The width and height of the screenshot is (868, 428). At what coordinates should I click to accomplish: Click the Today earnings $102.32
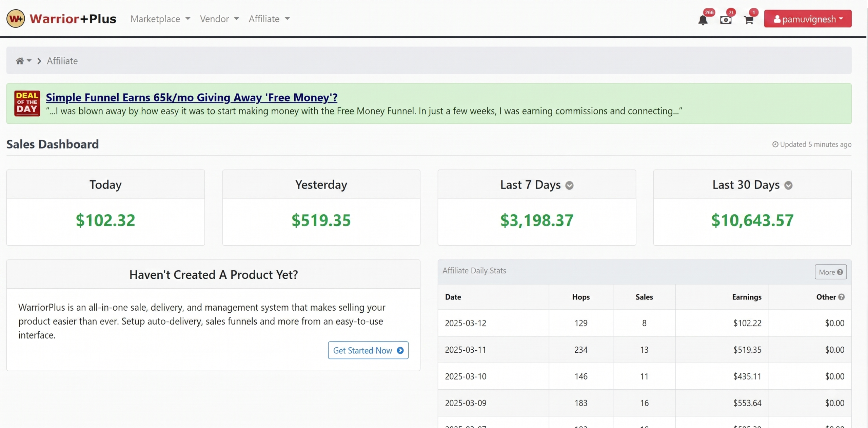[x=105, y=220]
